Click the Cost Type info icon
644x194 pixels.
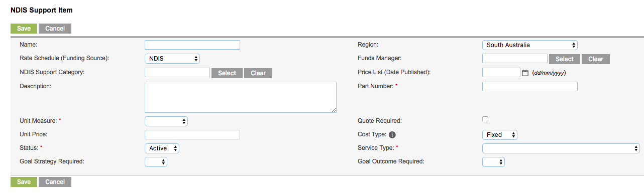click(x=393, y=135)
